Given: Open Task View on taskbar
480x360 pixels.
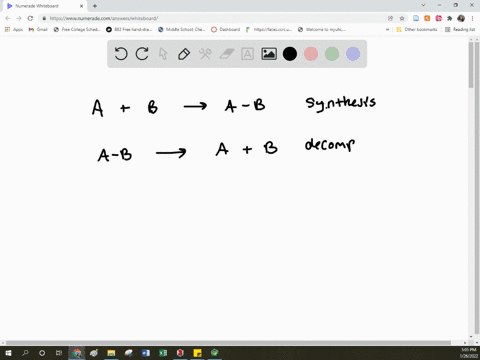Looking at the screenshot, I should click(59, 353).
